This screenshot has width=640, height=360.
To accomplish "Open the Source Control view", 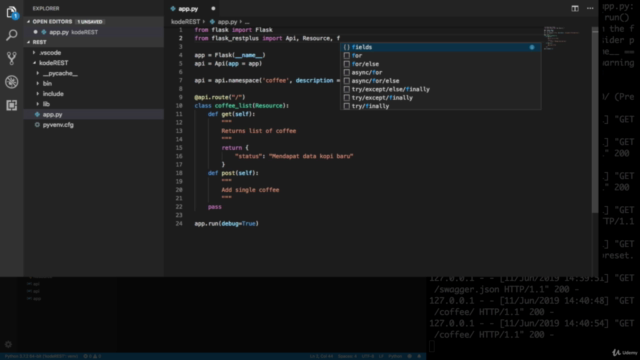I will [x=11, y=58].
